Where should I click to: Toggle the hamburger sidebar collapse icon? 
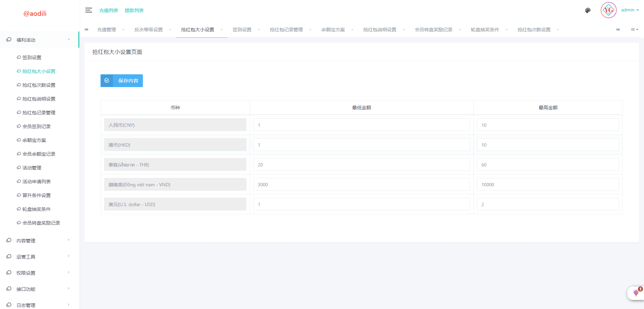click(x=88, y=10)
